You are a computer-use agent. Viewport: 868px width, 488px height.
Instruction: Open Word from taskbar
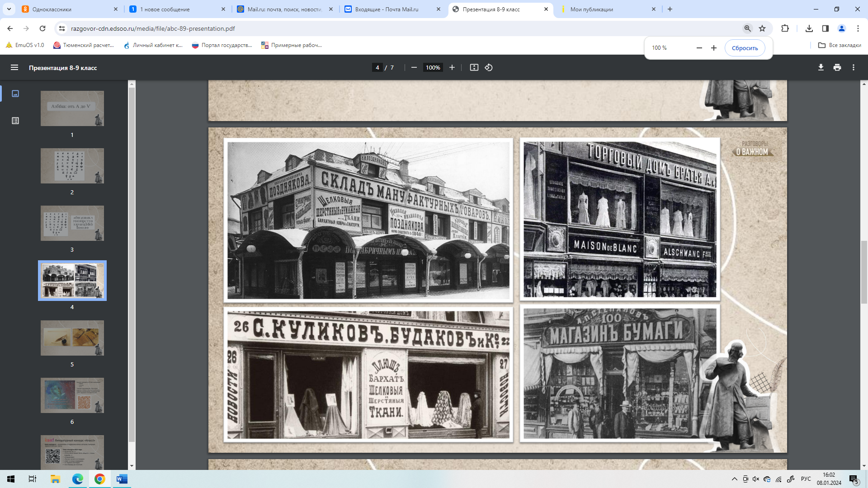click(x=122, y=479)
